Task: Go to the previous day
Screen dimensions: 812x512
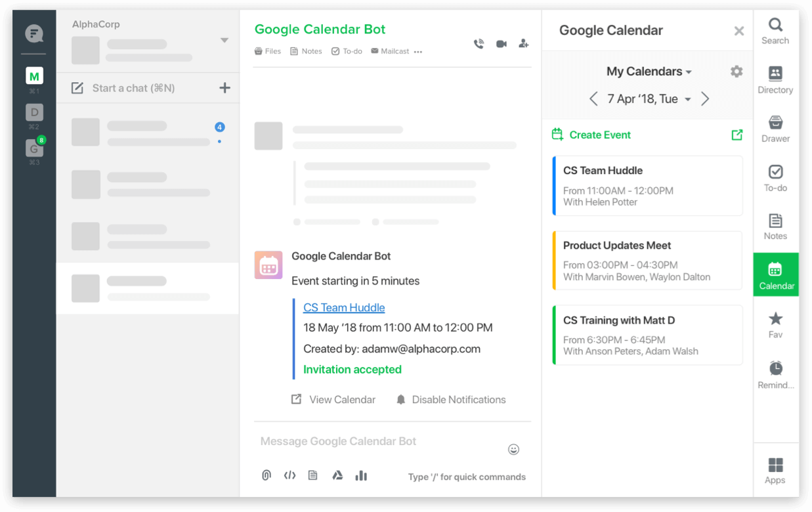Action: point(593,99)
